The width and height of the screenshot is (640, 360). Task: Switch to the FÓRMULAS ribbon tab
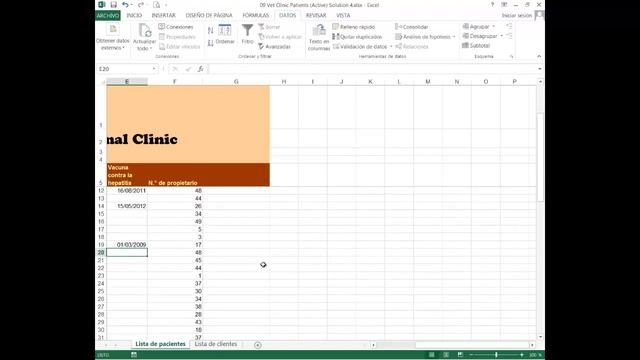256,16
